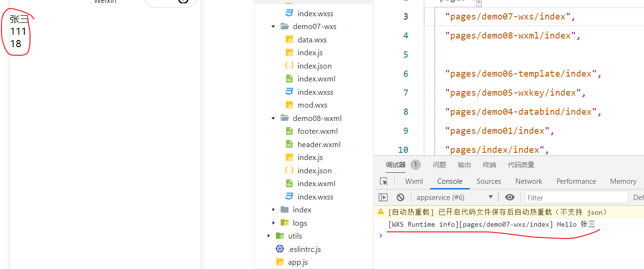Open the appservice (#6) context dropdown
The image size is (644, 269).
[x=455, y=197]
